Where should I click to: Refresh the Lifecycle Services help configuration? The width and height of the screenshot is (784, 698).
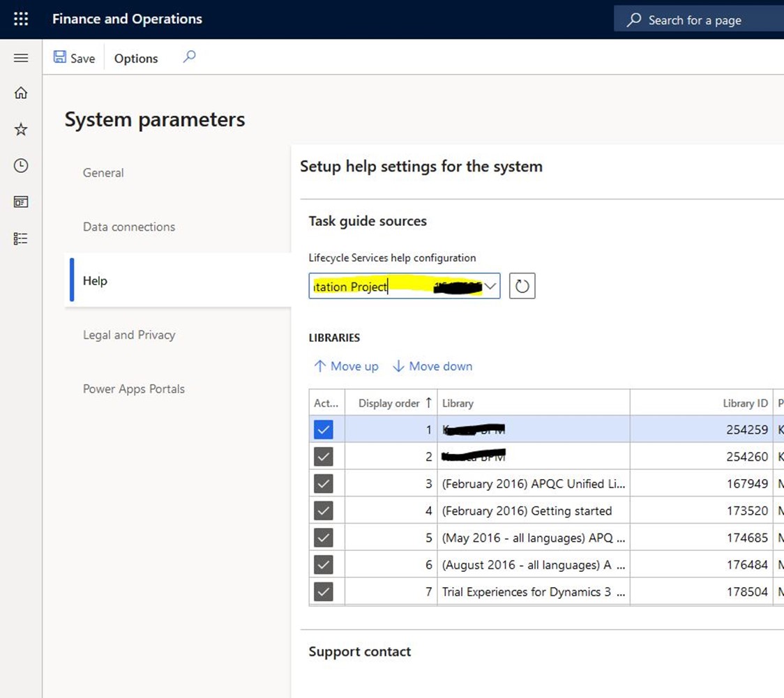tap(522, 286)
